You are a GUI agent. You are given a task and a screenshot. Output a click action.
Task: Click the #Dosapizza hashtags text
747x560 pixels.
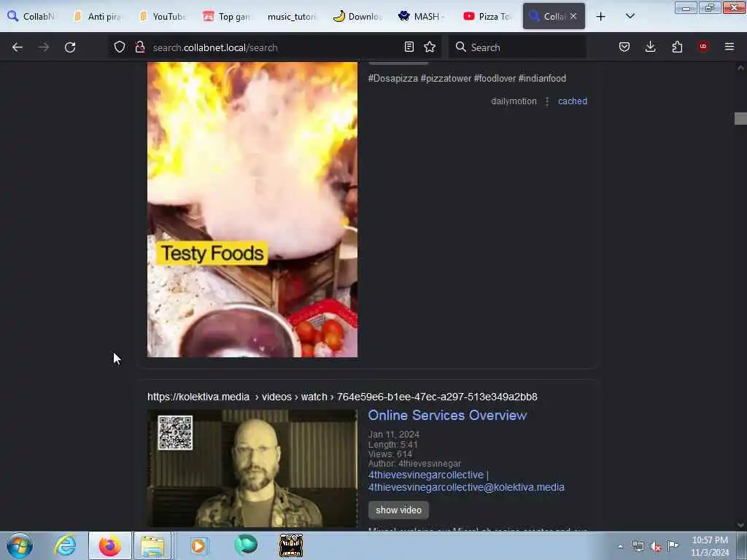pos(467,78)
